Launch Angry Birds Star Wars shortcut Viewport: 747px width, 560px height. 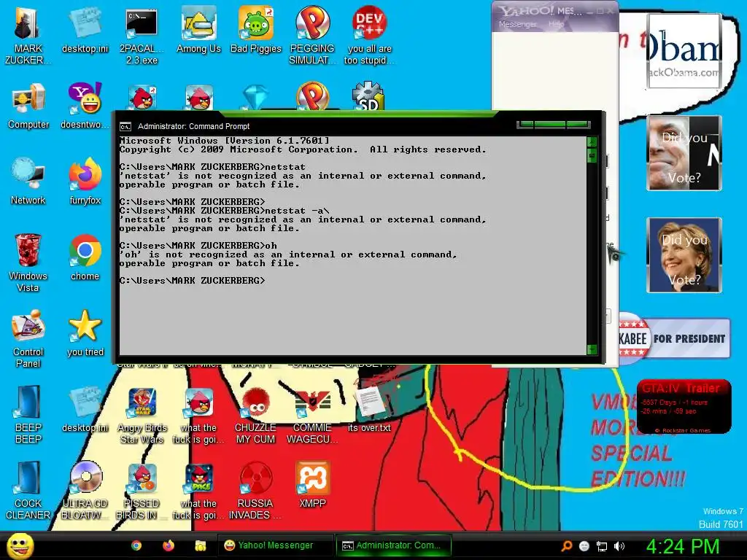coord(142,415)
